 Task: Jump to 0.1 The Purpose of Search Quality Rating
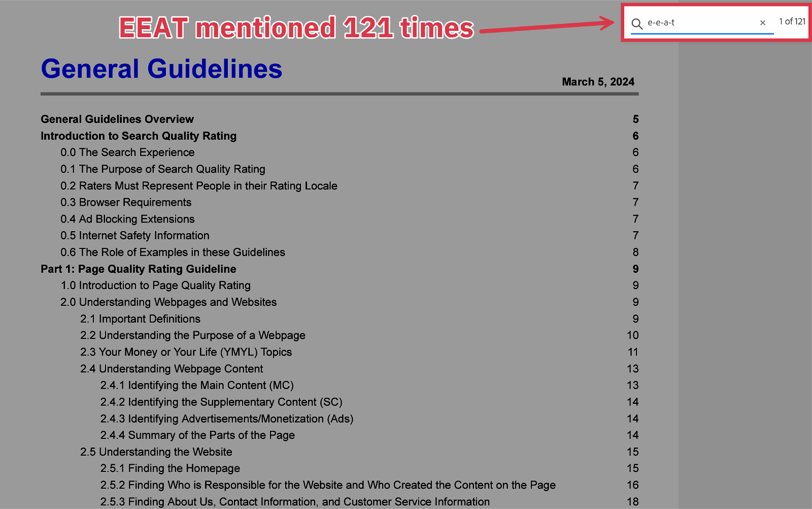[163, 169]
